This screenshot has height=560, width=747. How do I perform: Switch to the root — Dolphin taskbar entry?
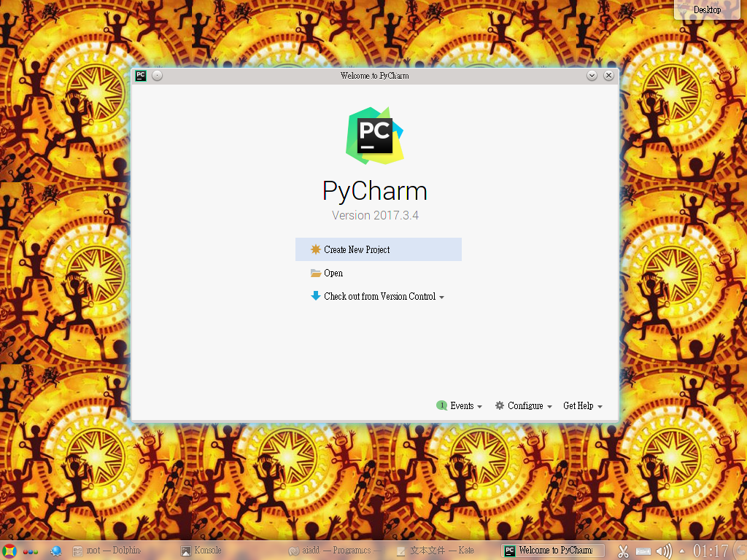coord(107,551)
